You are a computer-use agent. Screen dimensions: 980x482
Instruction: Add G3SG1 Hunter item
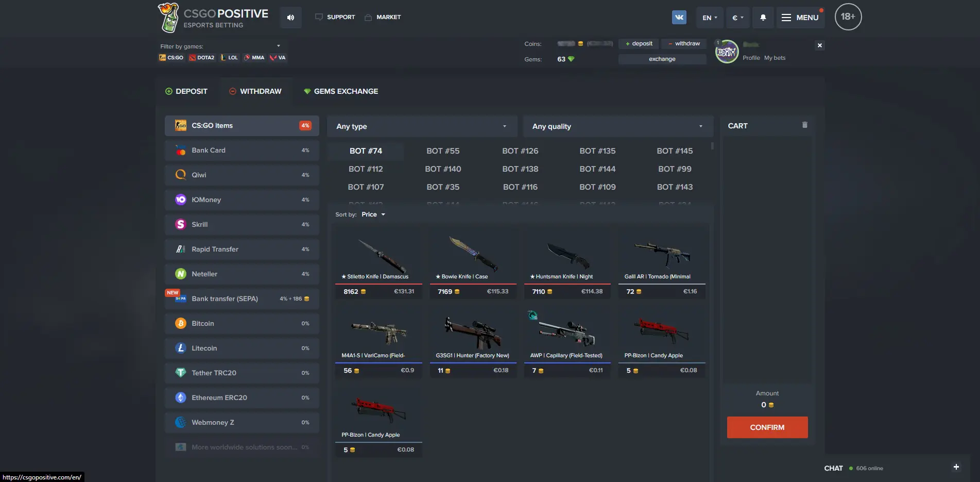point(473,342)
